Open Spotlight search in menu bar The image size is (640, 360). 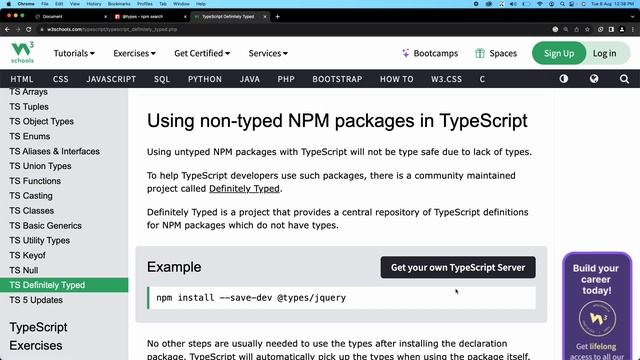click(x=562, y=4)
